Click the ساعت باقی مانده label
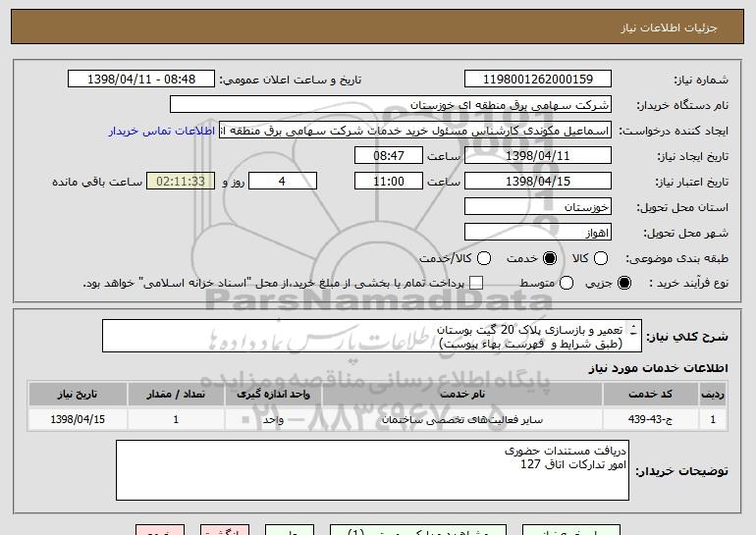 (x=97, y=182)
